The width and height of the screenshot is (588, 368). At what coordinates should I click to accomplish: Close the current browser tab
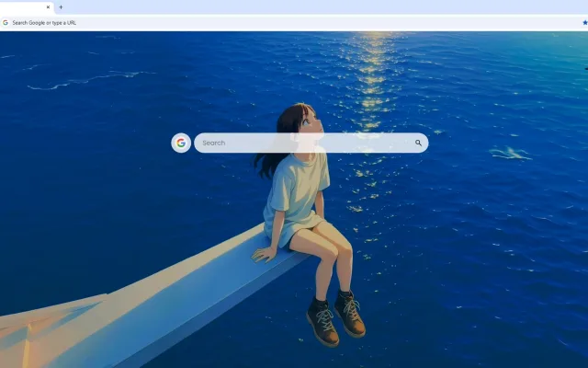point(48,7)
